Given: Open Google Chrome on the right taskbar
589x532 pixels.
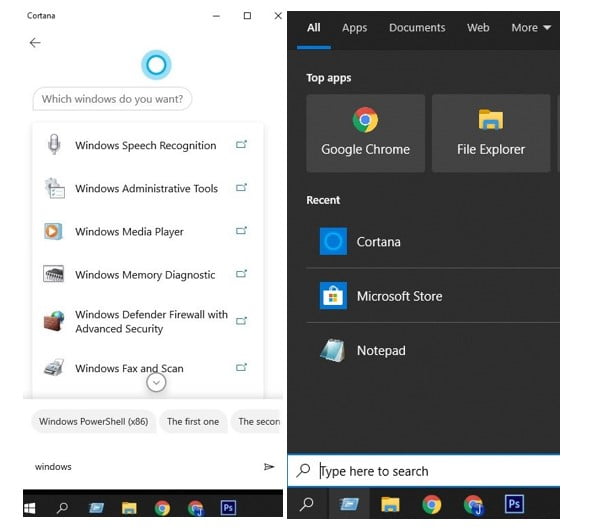Looking at the screenshot, I should click(x=432, y=504).
